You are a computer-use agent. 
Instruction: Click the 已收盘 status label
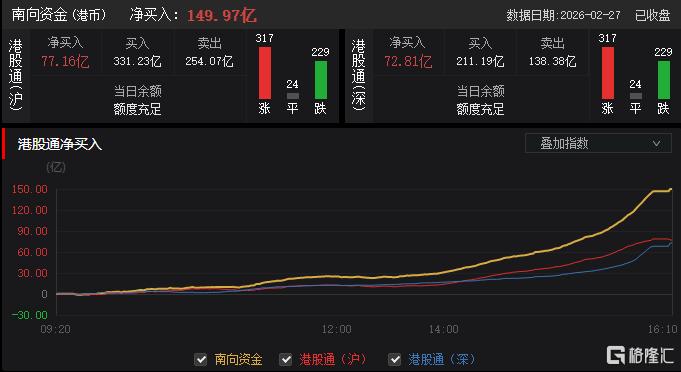(652, 16)
